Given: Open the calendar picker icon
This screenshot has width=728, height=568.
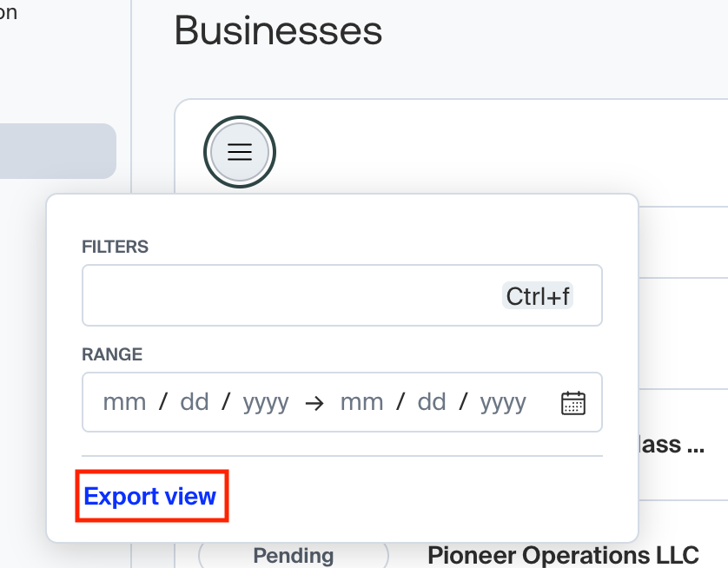Looking at the screenshot, I should (x=573, y=403).
